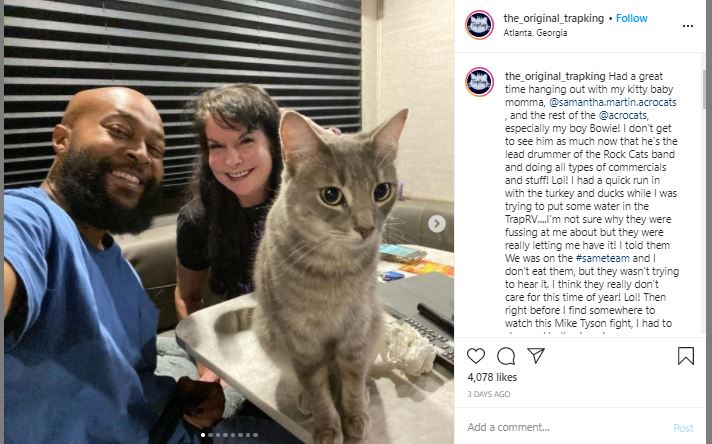
Task: Save post with the bookmark icon
Action: click(x=686, y=356)
